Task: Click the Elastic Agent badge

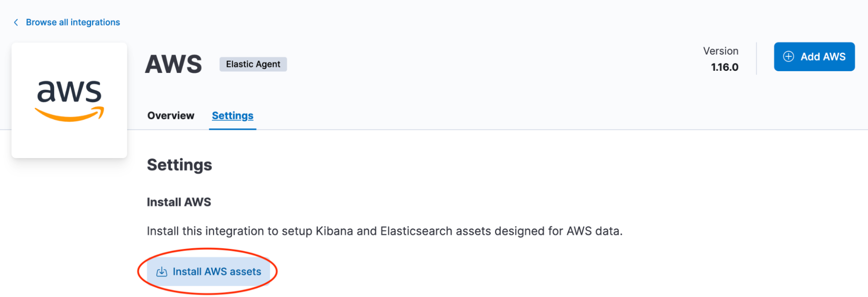Action: (253, 64)
